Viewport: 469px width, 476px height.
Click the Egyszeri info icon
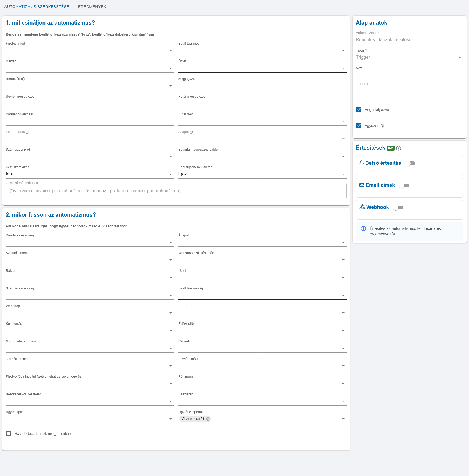(382, 126)
